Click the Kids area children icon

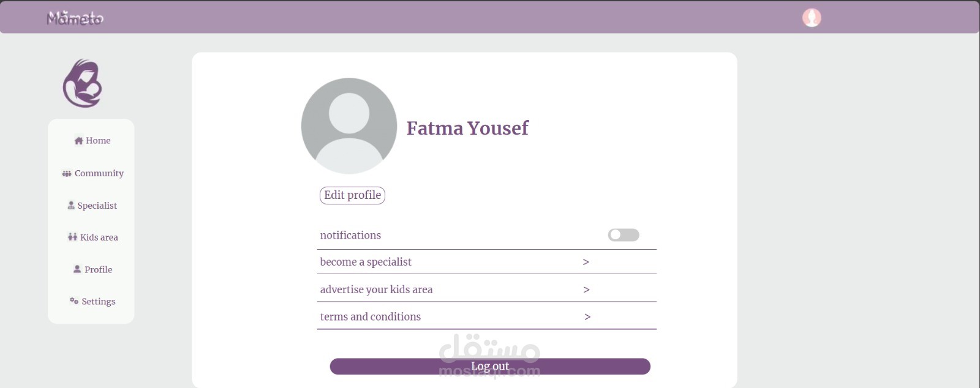click(72, 237)
